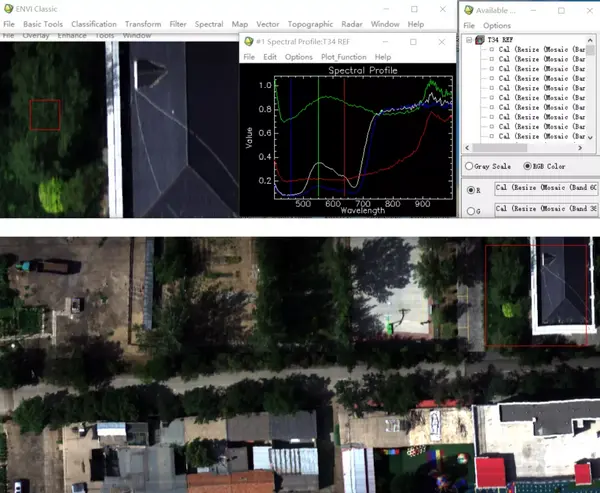Image resolution: width=600 pixels, height=493 pixels.
Task: Open the Basic Tools menu
Action: (x=43, y=24)
